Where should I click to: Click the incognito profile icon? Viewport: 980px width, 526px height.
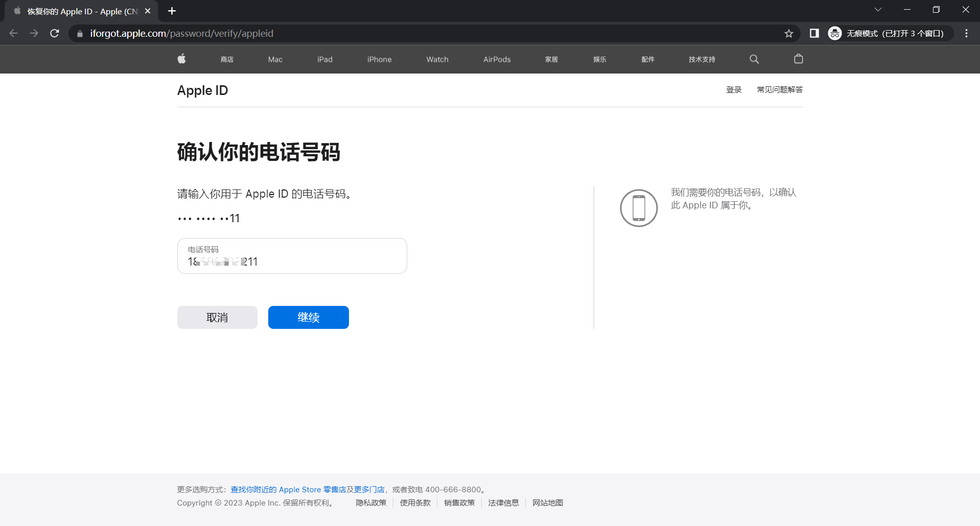click(835, 33)
